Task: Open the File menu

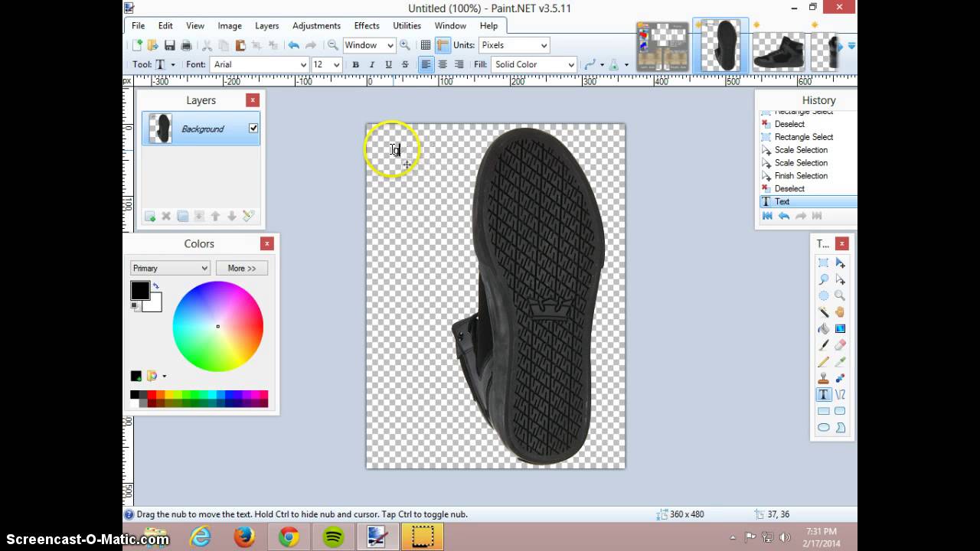Action: point(138,25)
